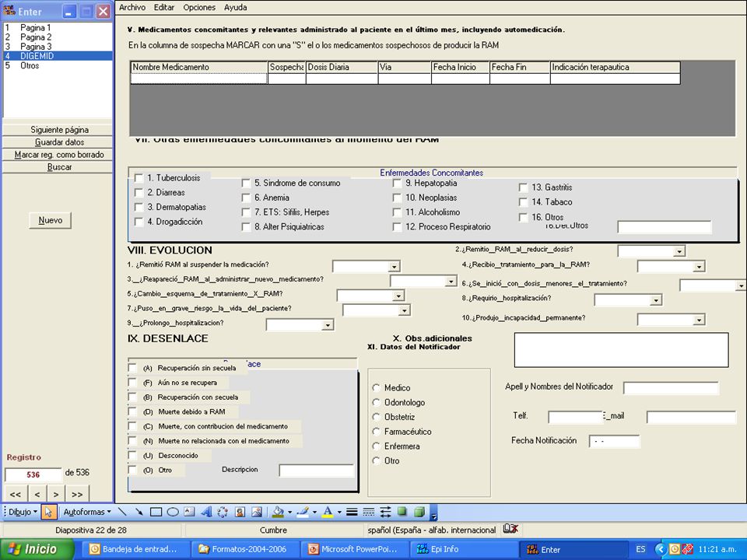Apply font color with the A icon
This screenshot has height=560, width=747.
[328, 512]
